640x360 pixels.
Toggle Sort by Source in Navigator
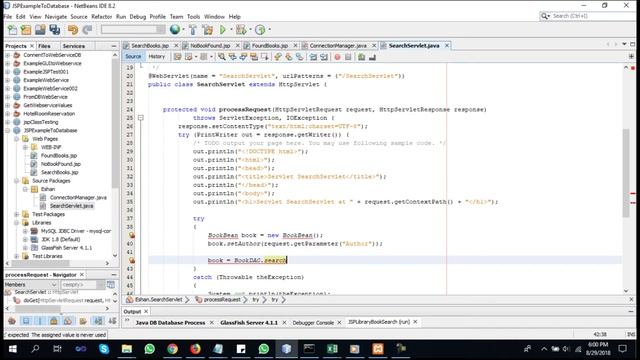click(112, 321)
